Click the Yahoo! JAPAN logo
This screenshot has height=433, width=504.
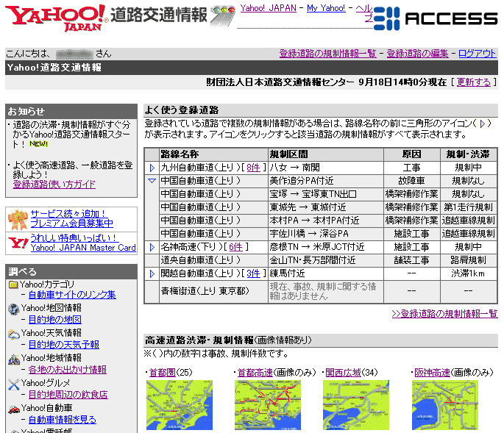57,18
